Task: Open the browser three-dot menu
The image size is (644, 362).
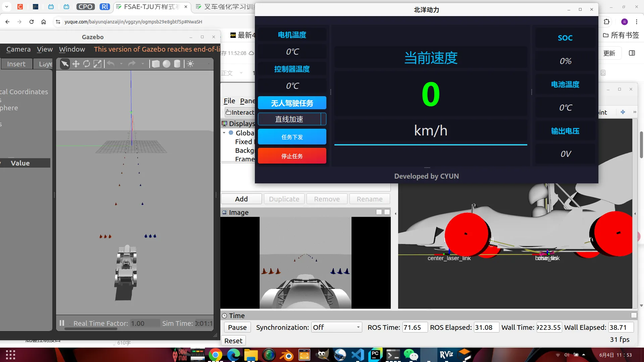Action: 637,22
